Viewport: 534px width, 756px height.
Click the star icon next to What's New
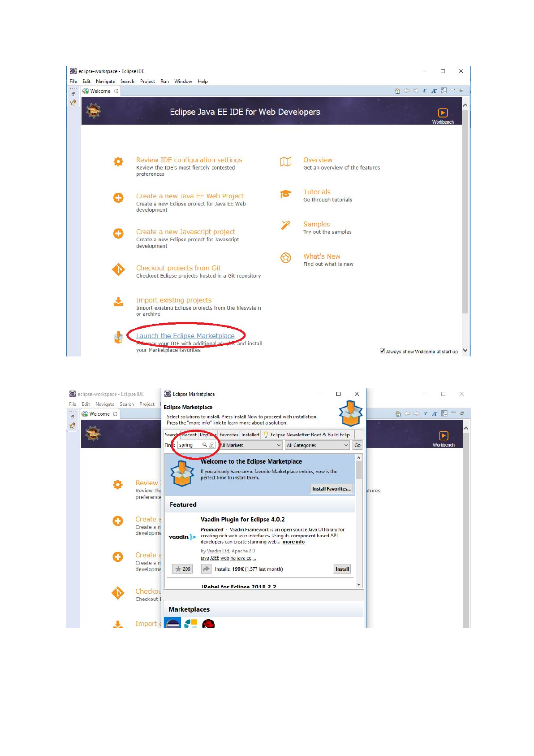[x=286, y=258]
